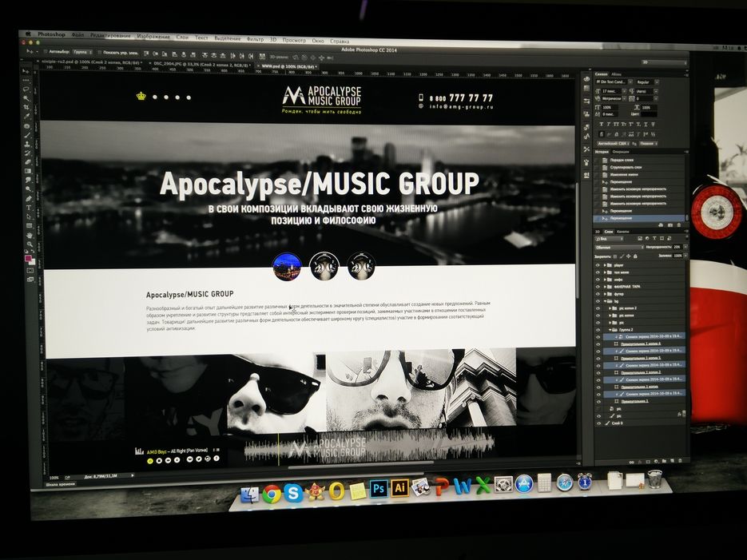Viewport: 747px width, 560px height.
Task: Hide the Слой 0 layer
Action: click(x=599, y=423)
